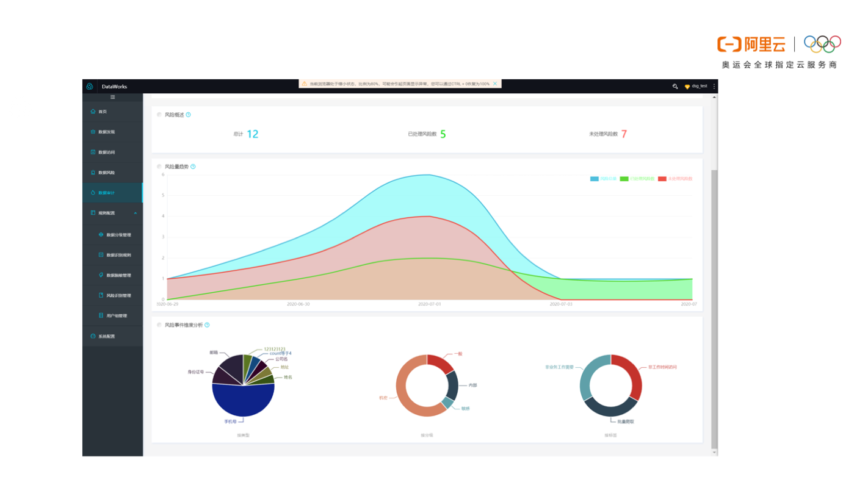Image resolution: width=868 pixels, height=488 pixels.
Task: Open the vertical three-dot menu
Action: tap(714, 87)
